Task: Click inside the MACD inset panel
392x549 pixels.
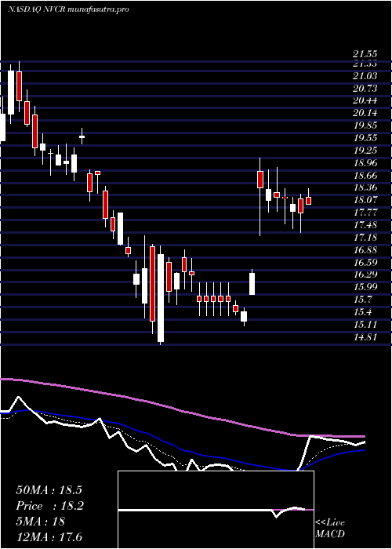Action: 216,510
